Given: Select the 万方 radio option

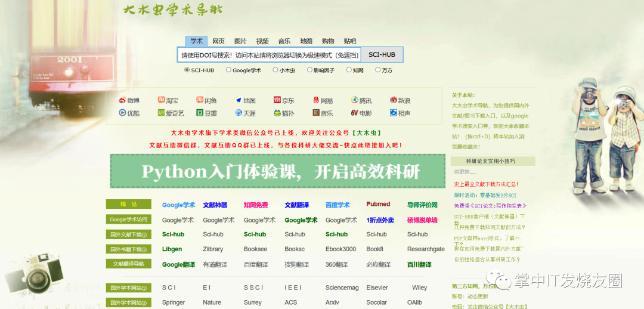Looking at the screenshot, I should point(378,70).
